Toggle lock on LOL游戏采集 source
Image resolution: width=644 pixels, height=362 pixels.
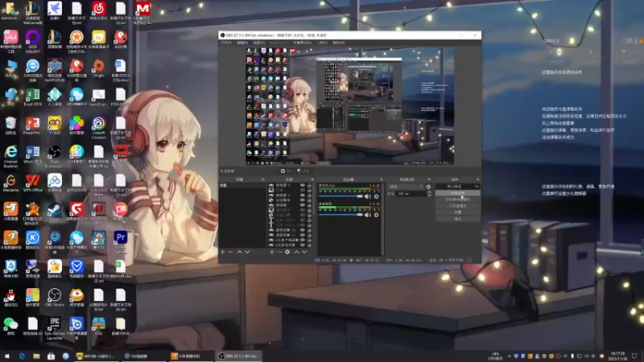[x=309, y=245]
